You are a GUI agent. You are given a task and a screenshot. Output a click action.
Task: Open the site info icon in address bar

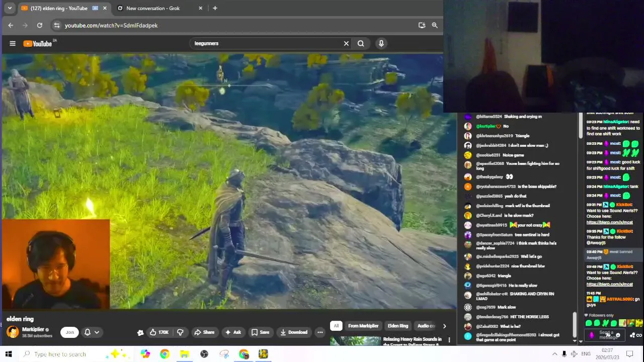click(57, 25)
